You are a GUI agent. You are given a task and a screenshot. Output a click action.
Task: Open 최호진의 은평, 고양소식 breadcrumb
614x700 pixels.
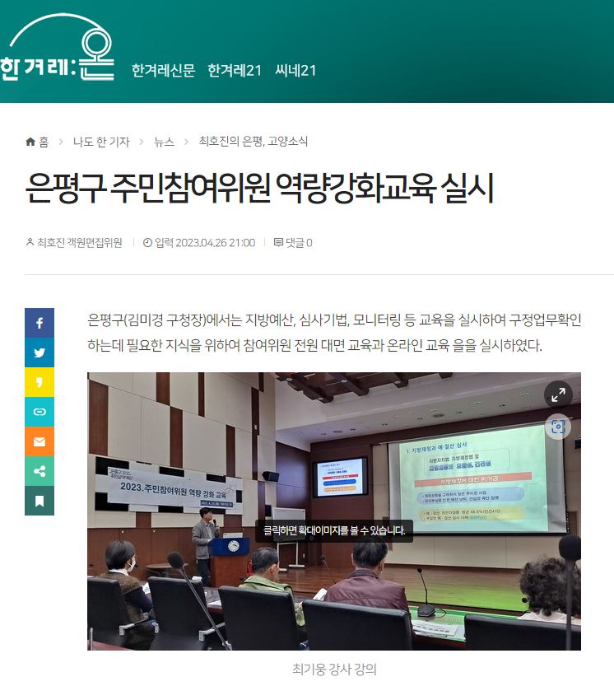click(254, 142)
